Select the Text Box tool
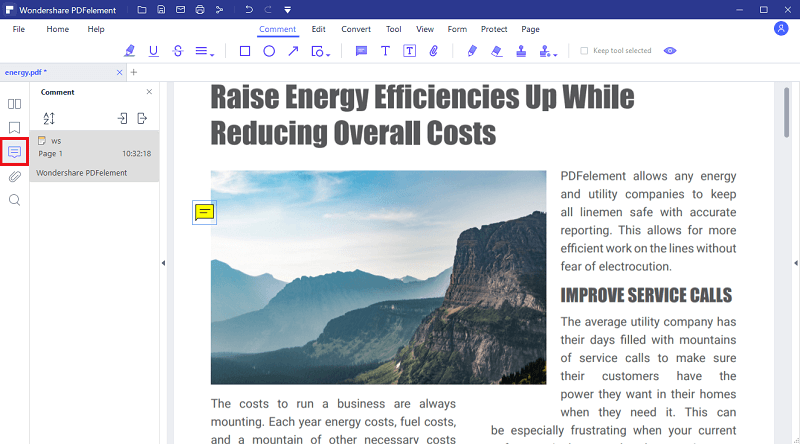Screen dimensions: 800x444 click(x=409, y=51)
